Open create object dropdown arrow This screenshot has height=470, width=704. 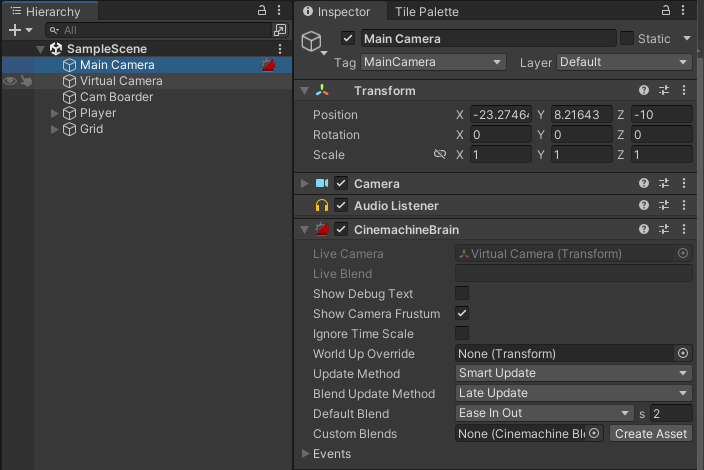(x=29, y=30)
